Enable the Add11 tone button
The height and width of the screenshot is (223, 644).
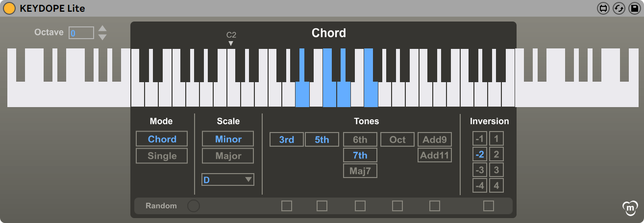point(435,156)
